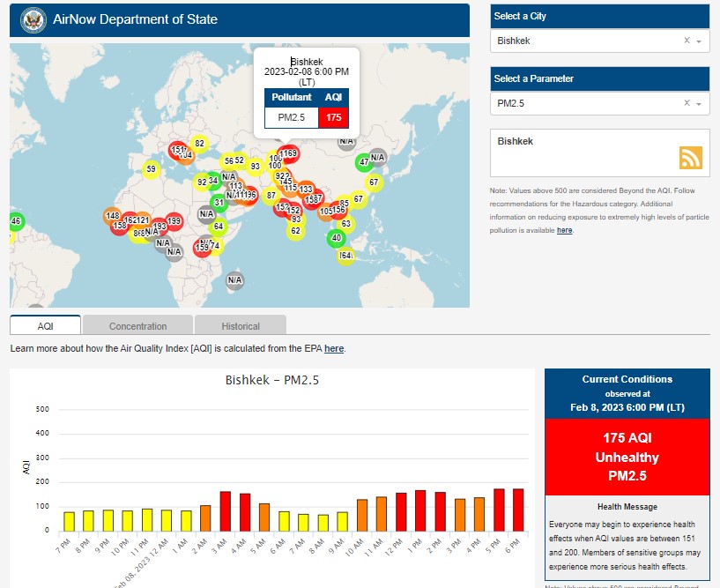Expand the Select a Parameter dropdown arrow
The height and width of the screenshot is (588, 720).
click(x=699, y=104)
